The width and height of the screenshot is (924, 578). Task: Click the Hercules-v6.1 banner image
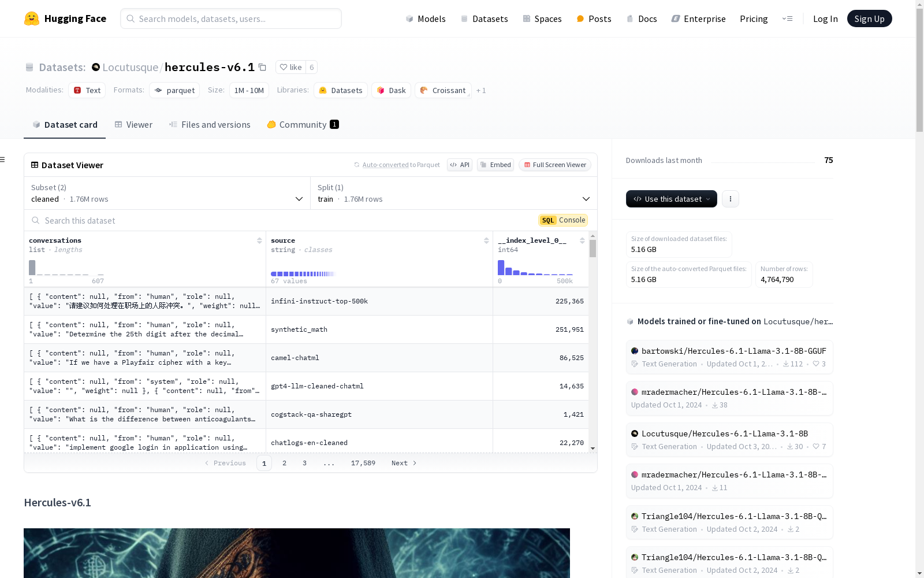pos(297,553)
